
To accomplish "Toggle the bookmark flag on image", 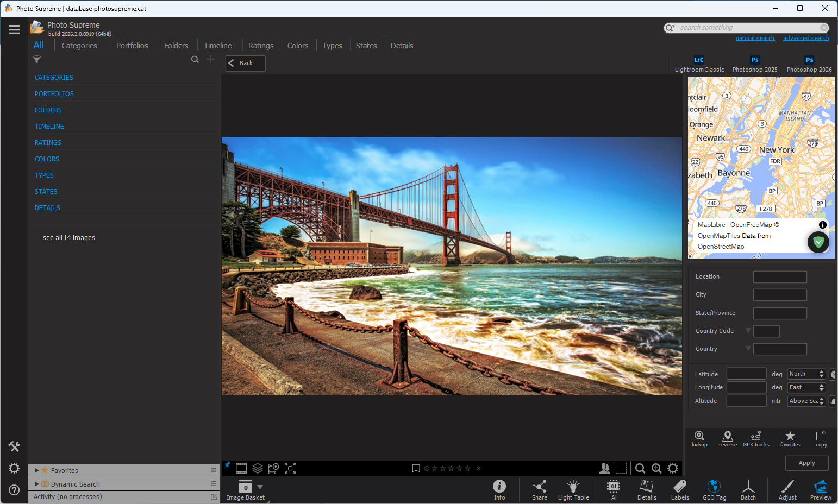I will click(416, 468).
